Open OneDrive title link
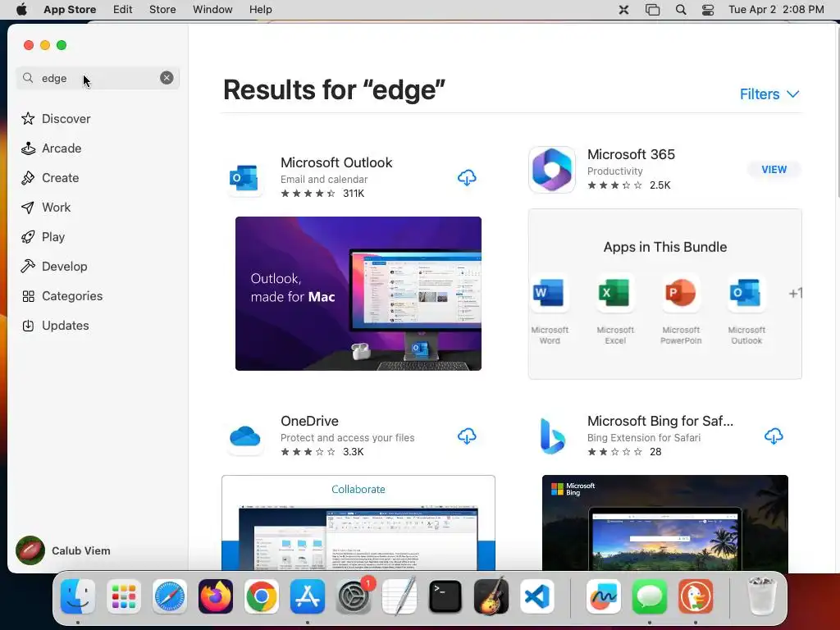Viewport: 840px width, 630px height. [309, 421]
